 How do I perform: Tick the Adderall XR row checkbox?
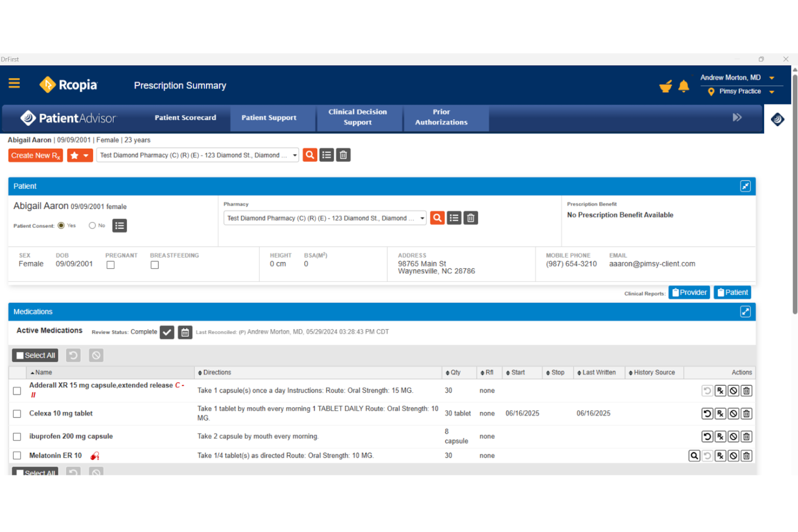pyautogui.click(x=17, y=391)
